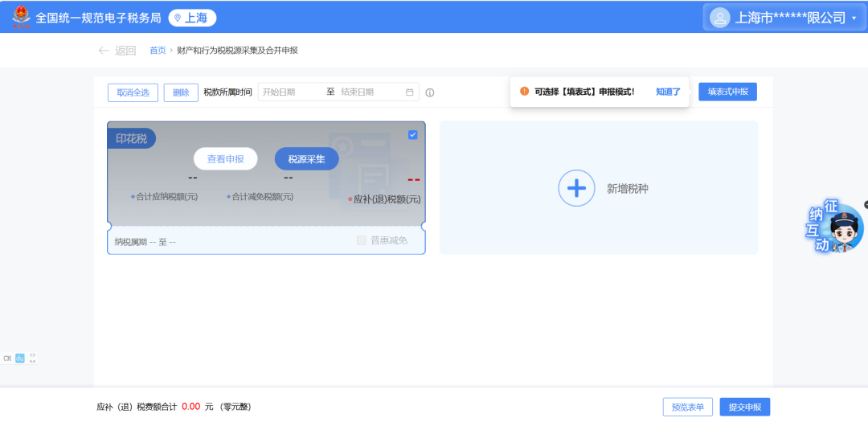Click the 税源采集 button
This screenshot has width=868, height=422.
pos(306,159)
